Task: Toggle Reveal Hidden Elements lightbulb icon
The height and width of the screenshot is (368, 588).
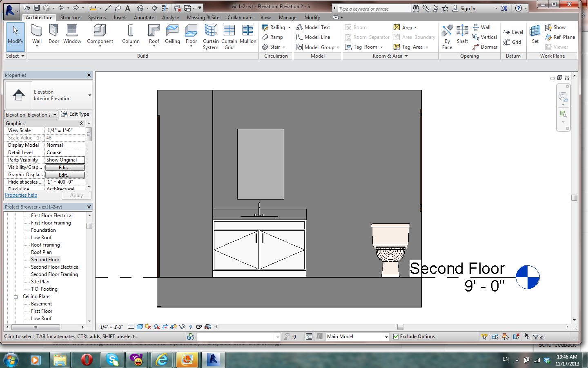Action: click(x=191, y=327)
